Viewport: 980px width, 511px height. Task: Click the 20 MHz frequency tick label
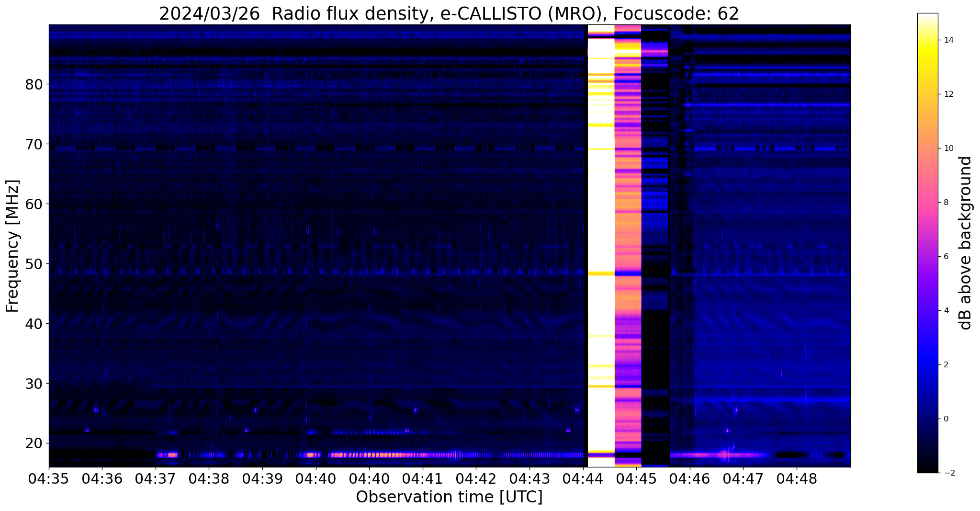click(x=34, y=443)
